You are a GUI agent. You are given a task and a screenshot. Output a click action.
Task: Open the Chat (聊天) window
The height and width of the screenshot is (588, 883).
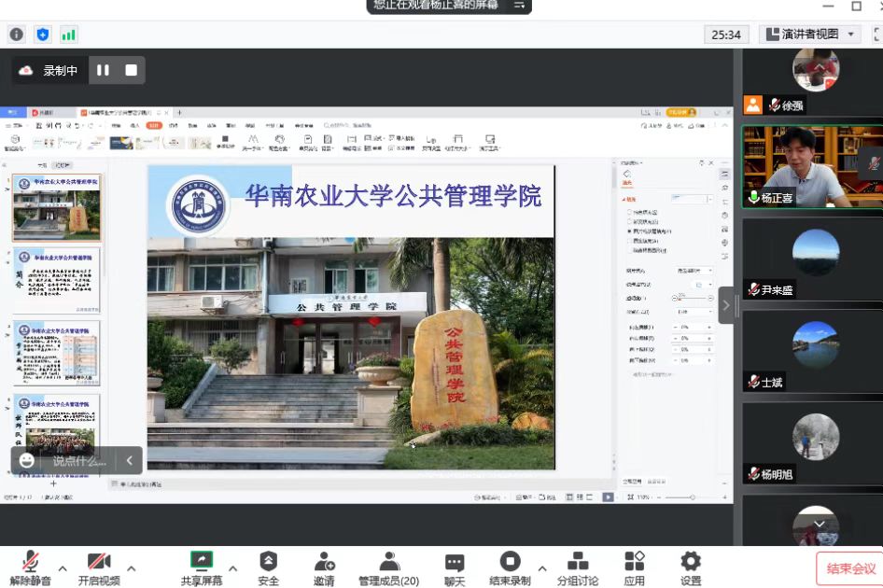[455, 567]
